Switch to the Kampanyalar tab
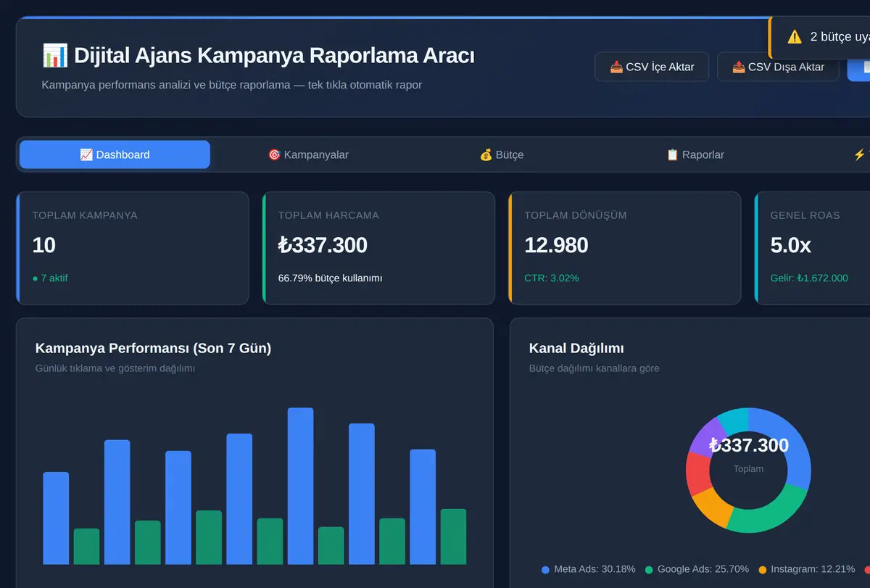 (x=308, y=154)
